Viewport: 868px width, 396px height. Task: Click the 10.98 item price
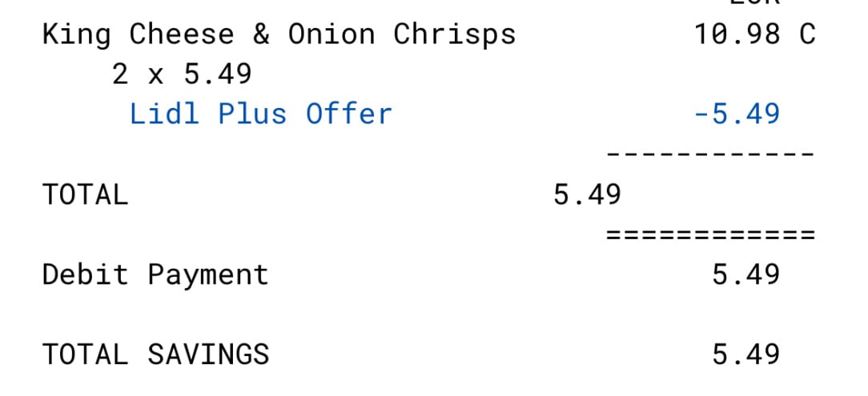click(x=736, y=34)
